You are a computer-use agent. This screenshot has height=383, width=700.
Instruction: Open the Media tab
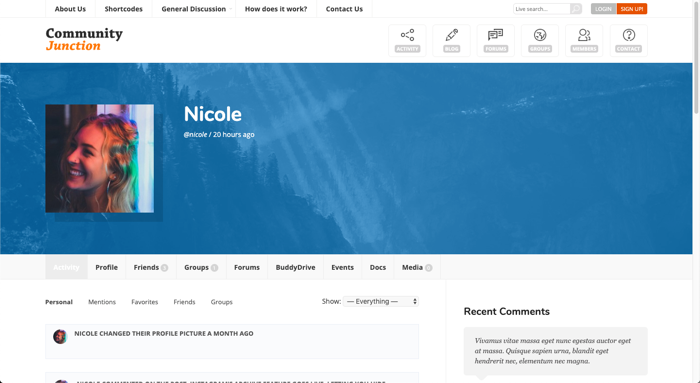point(417,267)
